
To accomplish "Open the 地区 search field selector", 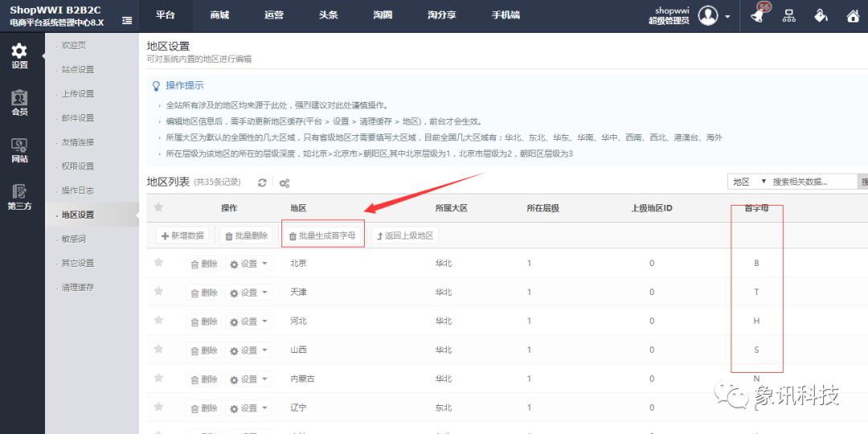I will 749,182.
